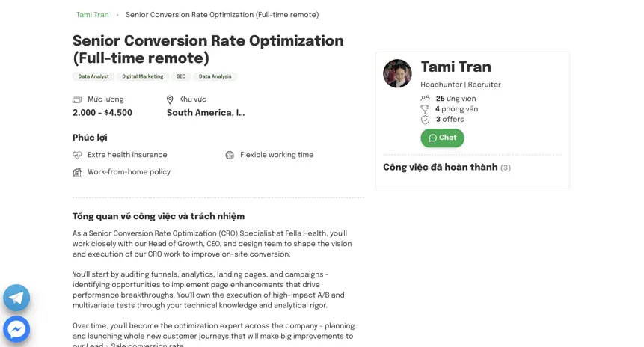
Task: Open the Messenger chat bubble
Action: [16, 329]
